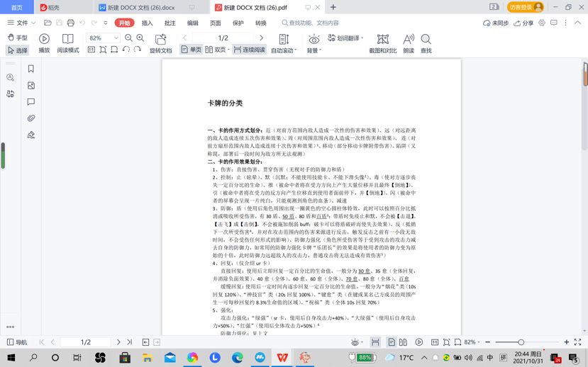Switch to 手型 hand tool mode
The height and width of the screenshot is (367, 588).
[18, 38]
